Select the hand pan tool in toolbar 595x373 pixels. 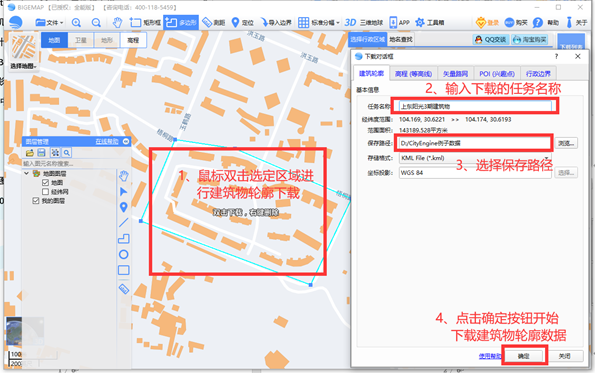(x=117, y=23)
